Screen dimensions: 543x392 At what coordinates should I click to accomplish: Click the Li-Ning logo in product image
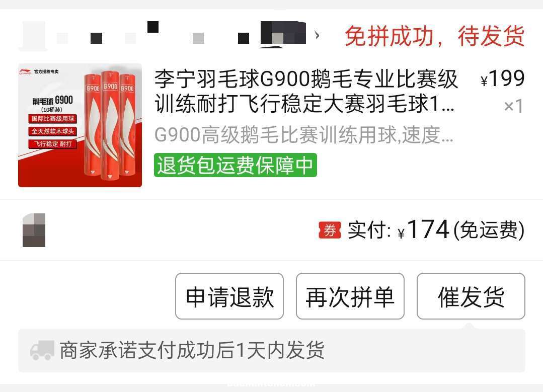pos(25,71)
